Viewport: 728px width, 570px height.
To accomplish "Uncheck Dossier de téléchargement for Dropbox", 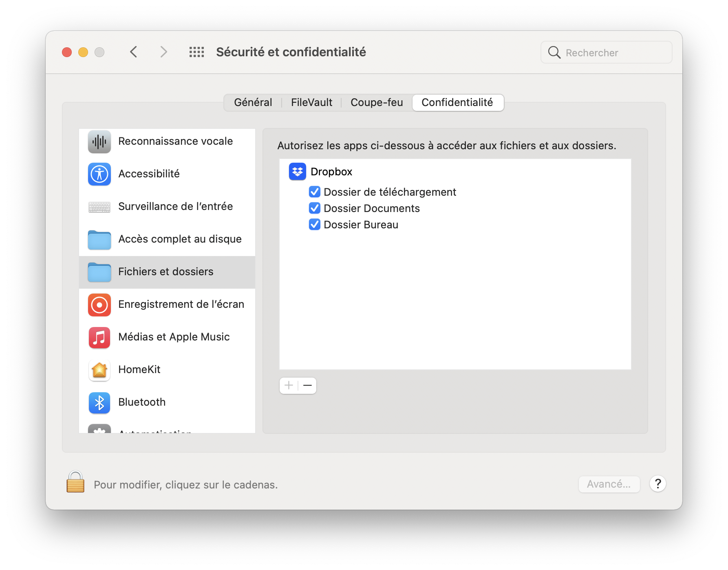I will (314, 192).
